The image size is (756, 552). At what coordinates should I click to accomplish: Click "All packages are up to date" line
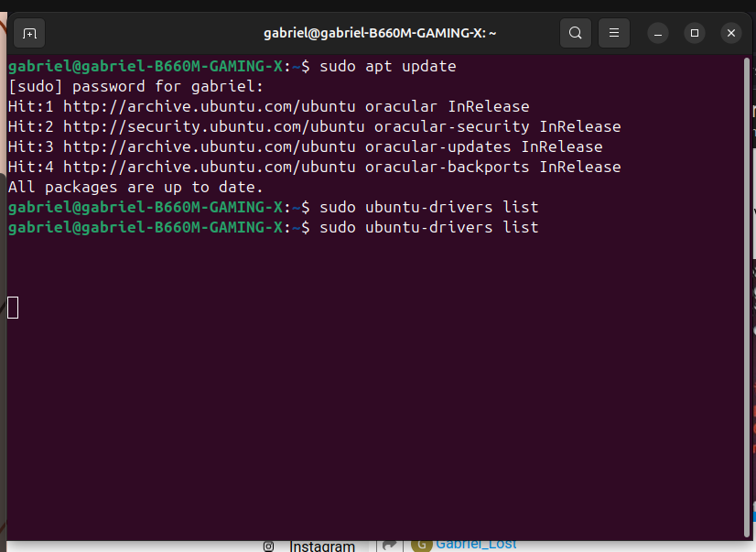pos(135,188)
